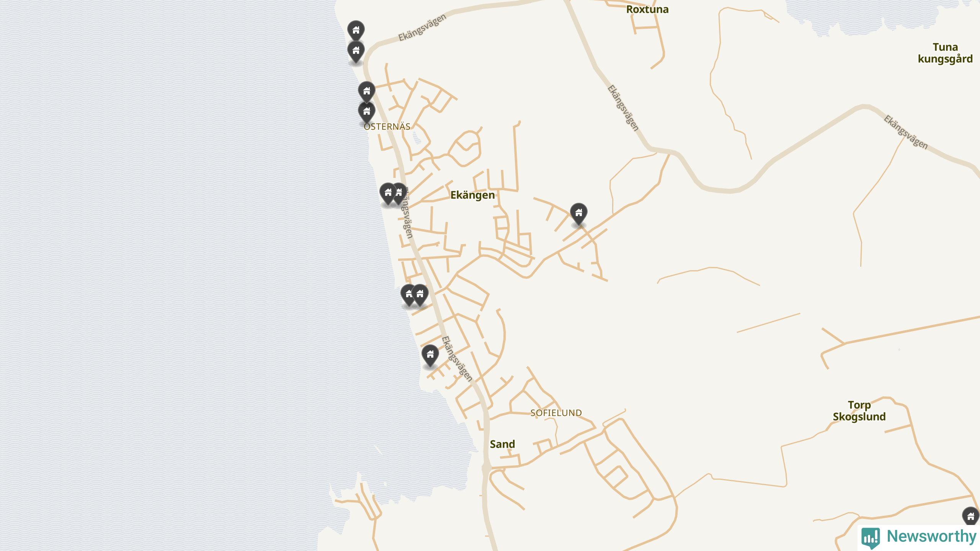Click the Torp Skogslund place label
This screenshot has width=980, height=551.
coord(859,411)
